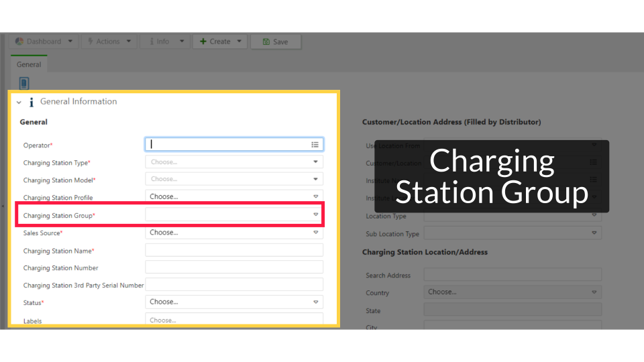
Task: Click the Info toolbar button
Action: pos(165,42)
